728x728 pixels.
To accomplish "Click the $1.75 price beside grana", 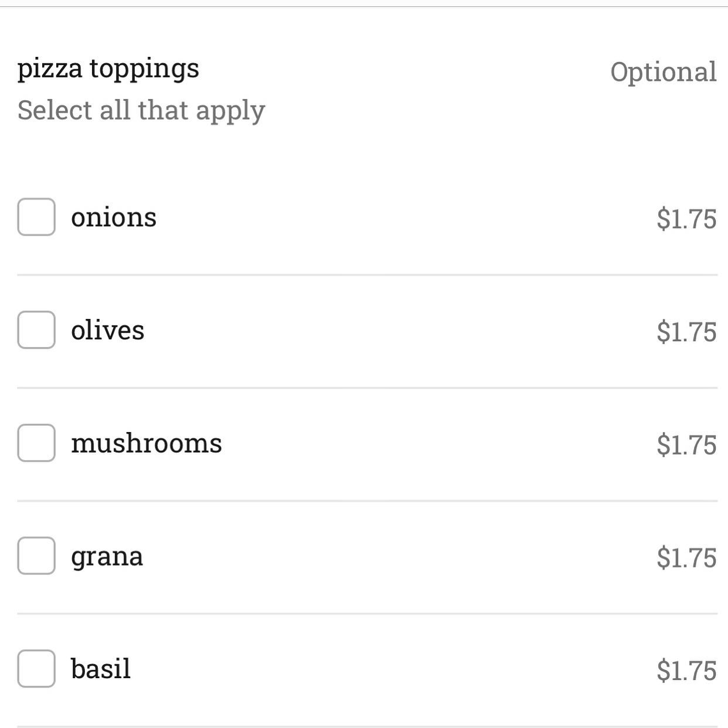I will coord(686,557).
